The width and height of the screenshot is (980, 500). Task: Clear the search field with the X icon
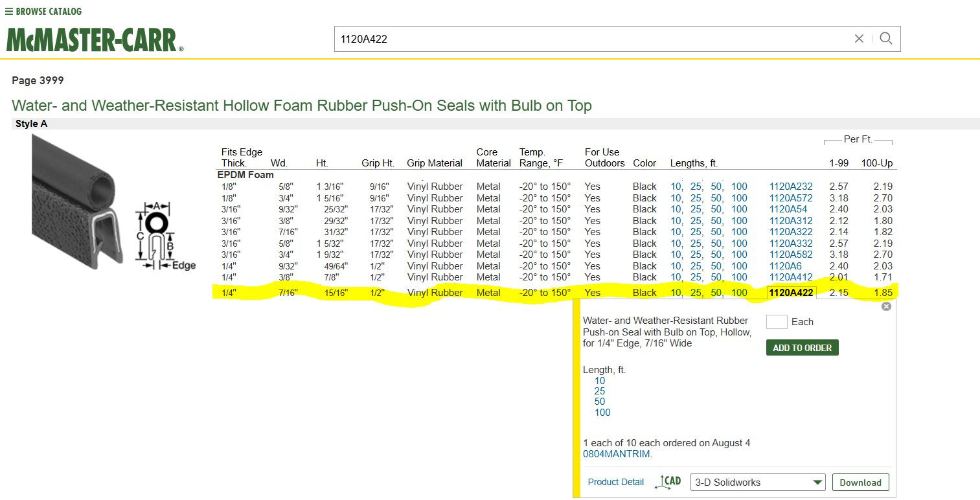[859, 39]
